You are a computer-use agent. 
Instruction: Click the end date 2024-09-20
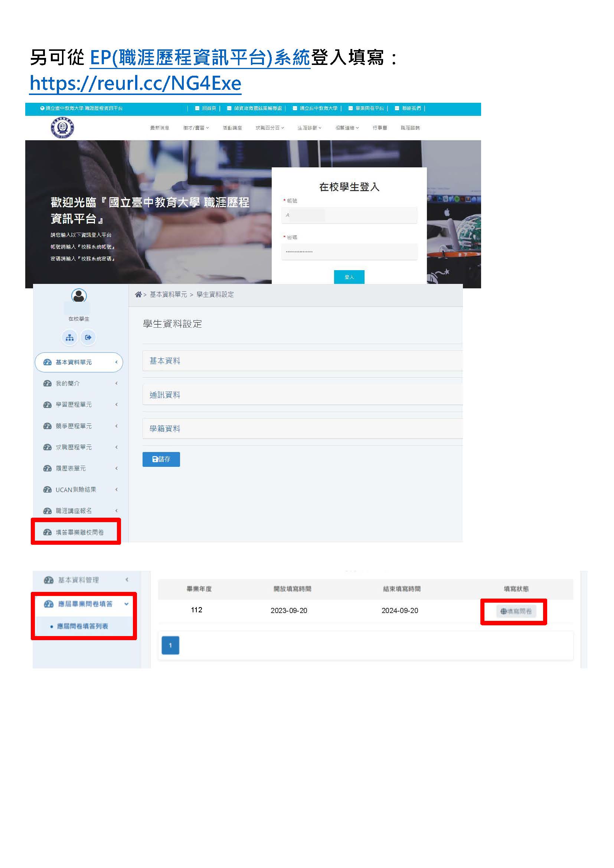click(x=400, y=610)
